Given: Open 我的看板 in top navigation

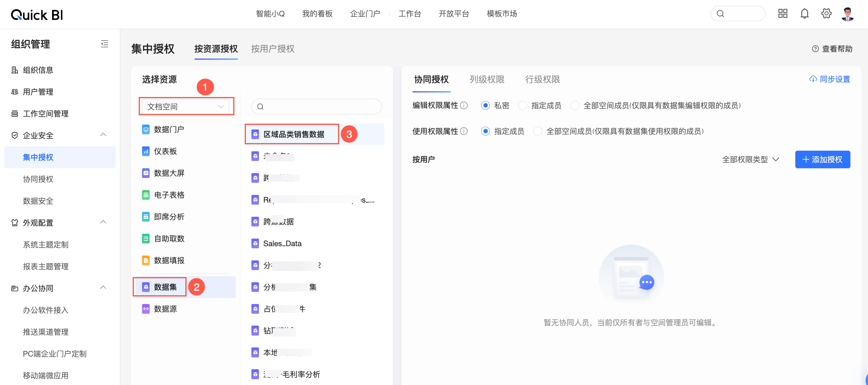Looking at the screenshot, I should [x=317, y=14].
